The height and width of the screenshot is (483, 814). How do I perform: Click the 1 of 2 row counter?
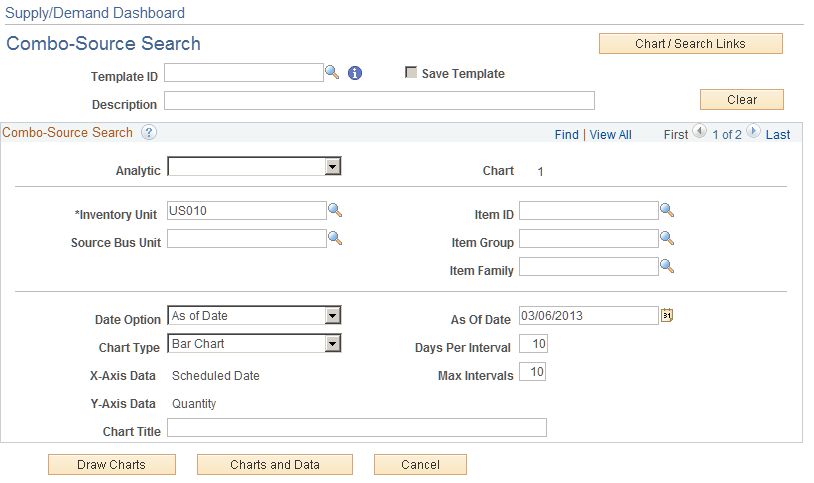coord(727,135)
